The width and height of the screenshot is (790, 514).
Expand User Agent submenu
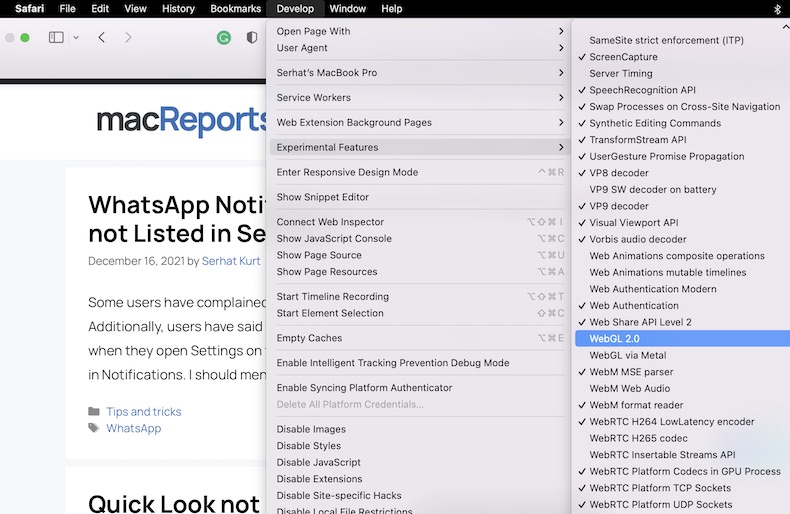pyautogui.click(x=420, y=48)
